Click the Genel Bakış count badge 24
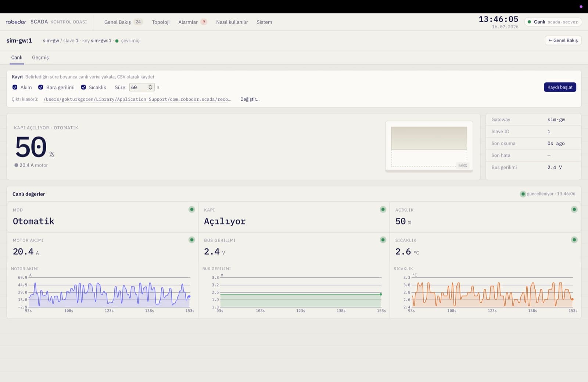Viewport: 588px width, 382px height. (x=138, y=22)
